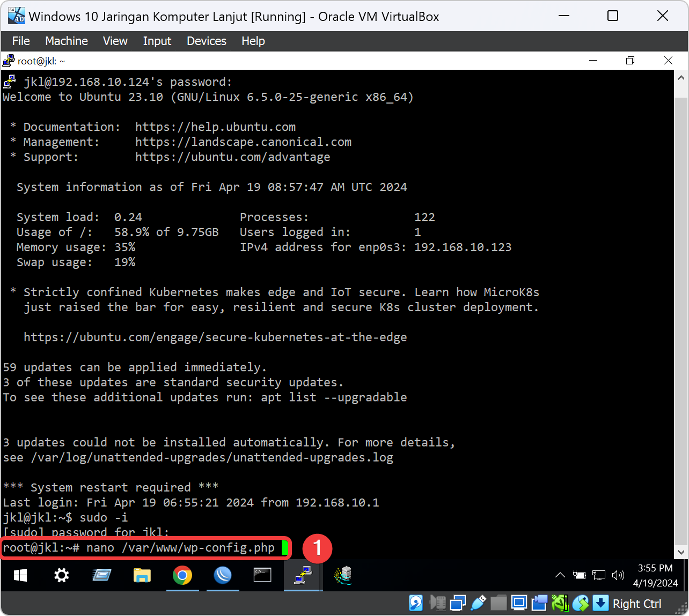Viewport: 689px width, 616px height.
Task: Open File Explorer from the taskbar
Action: coord(142,576)
